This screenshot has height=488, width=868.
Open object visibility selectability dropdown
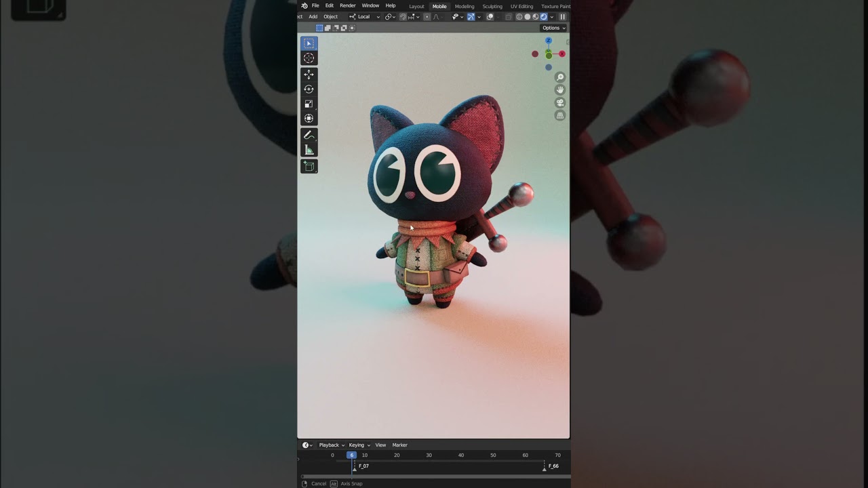coord(458,17)
